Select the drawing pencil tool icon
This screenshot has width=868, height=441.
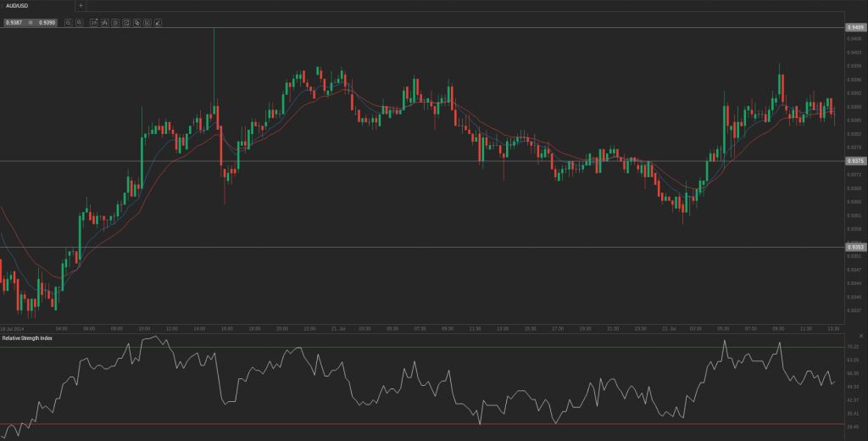[159, 22]
